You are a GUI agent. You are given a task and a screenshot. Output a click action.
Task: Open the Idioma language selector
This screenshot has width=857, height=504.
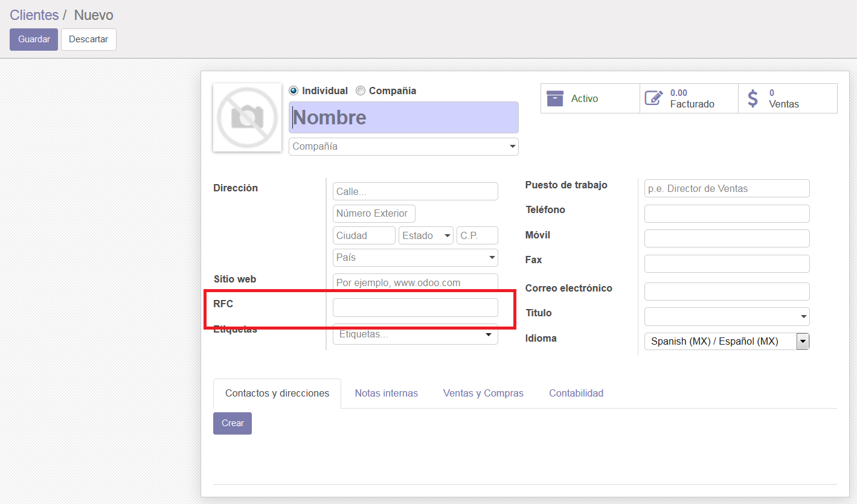(x=727, y=342)
